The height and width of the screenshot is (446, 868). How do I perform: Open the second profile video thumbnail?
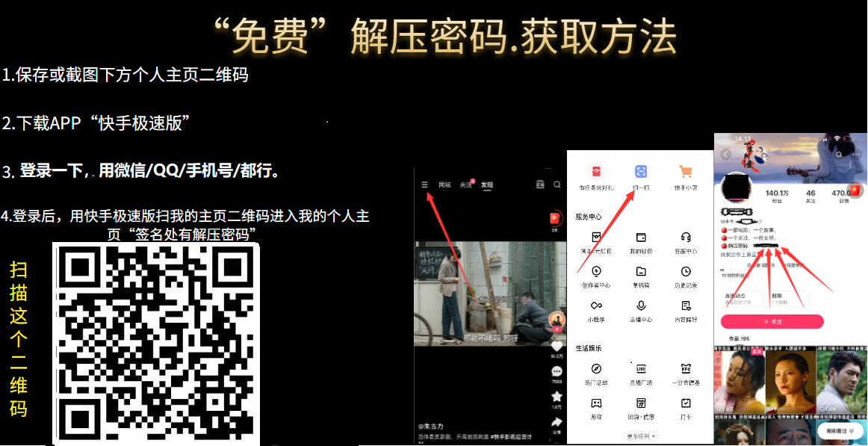(790, 381)
